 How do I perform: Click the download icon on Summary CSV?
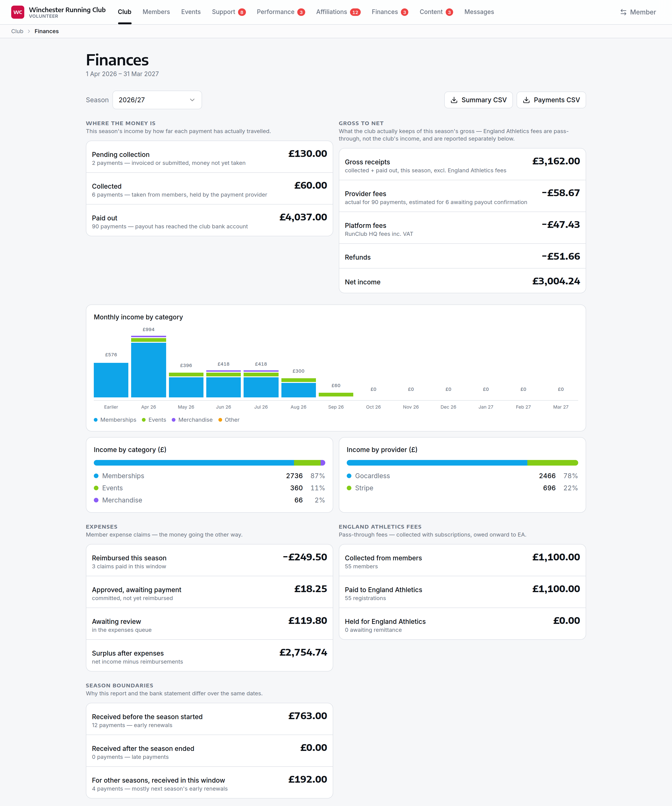(454, 100)
